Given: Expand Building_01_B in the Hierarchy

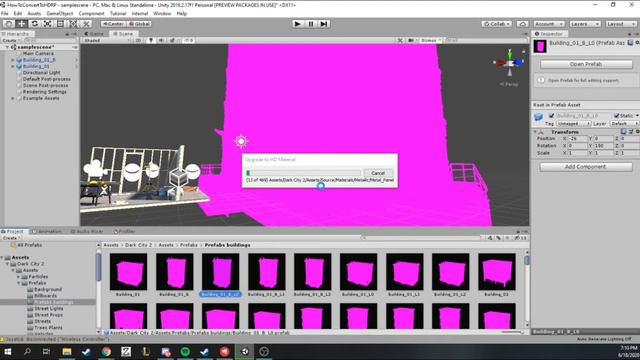Looking at the screenshot, I should 13,60.
